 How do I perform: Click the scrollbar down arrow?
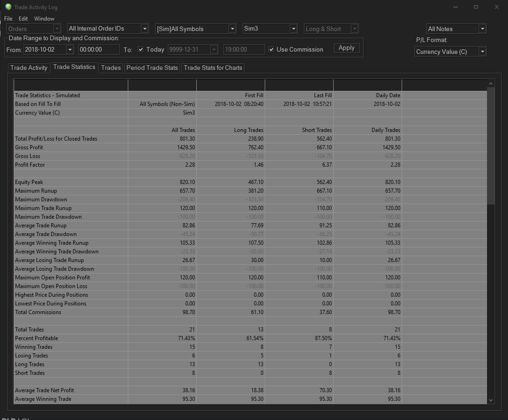(491, 400)
